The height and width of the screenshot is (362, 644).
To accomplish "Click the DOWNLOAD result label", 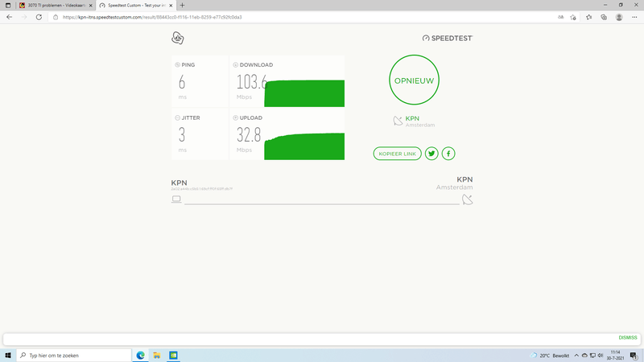I will click(x=256, y=65).
